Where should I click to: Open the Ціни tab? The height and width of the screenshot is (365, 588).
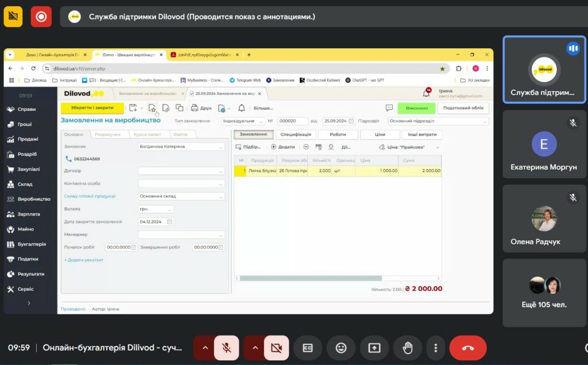click(x=380, y=135)
